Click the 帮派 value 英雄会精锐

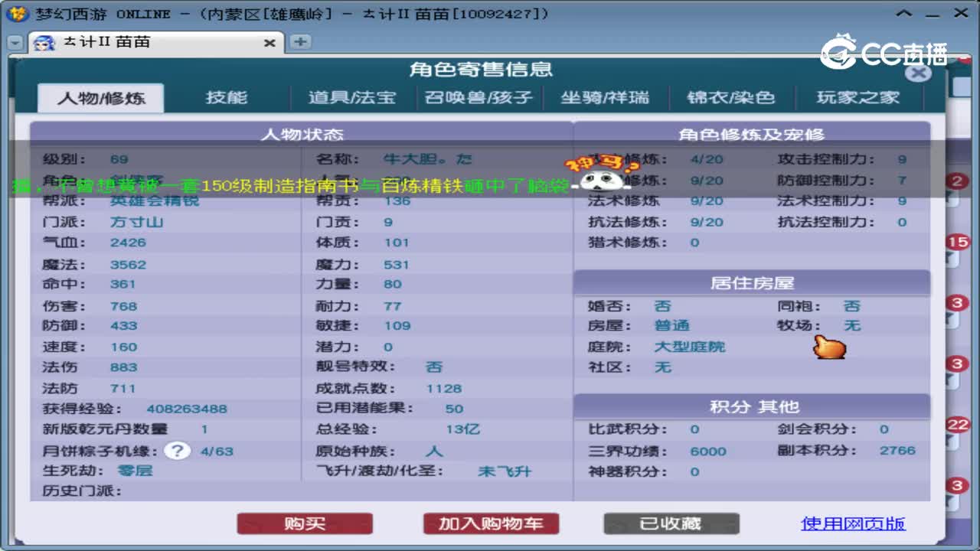coord(155,201)
